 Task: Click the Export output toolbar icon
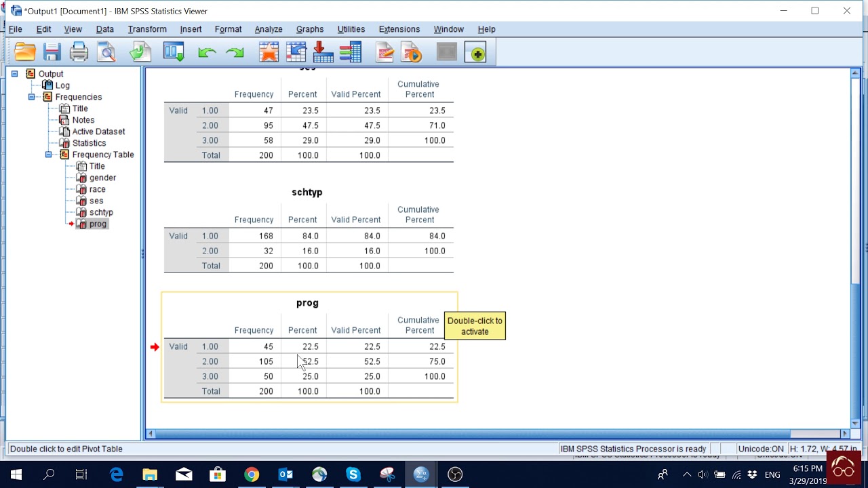(x=140, y=52)
